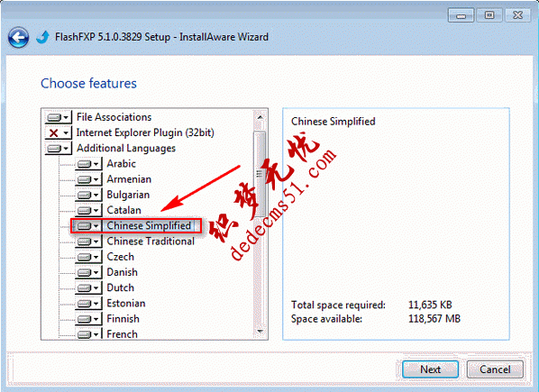Minimize the setup wizard window
The height and width of the screenshot is (392, 539).
(461, 15)
